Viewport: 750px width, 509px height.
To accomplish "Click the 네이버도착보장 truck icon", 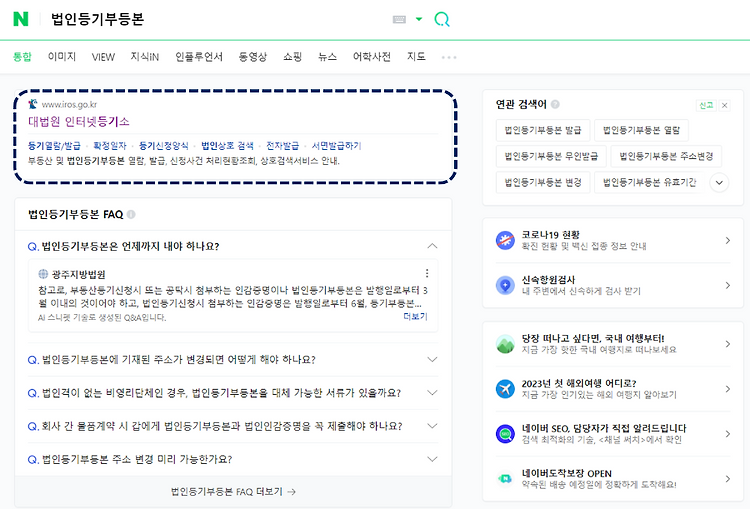I will click(505, 478).
